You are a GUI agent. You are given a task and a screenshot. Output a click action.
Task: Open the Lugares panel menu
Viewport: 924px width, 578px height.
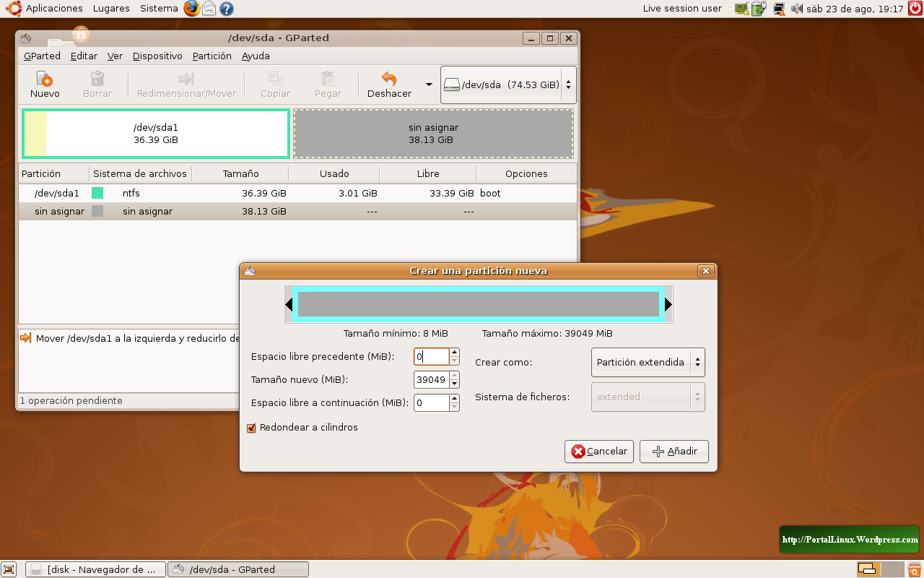tap(111, 9)
